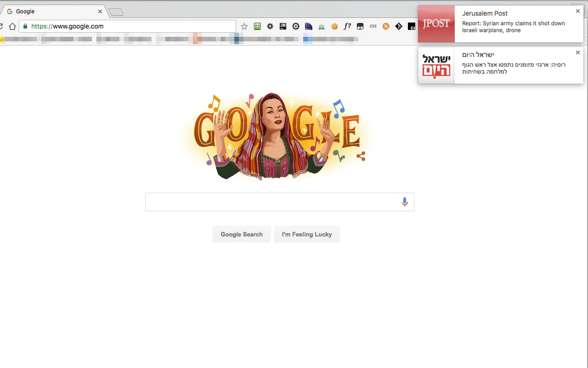Start voice search with the microphone
588x368 pixels.
405,202
